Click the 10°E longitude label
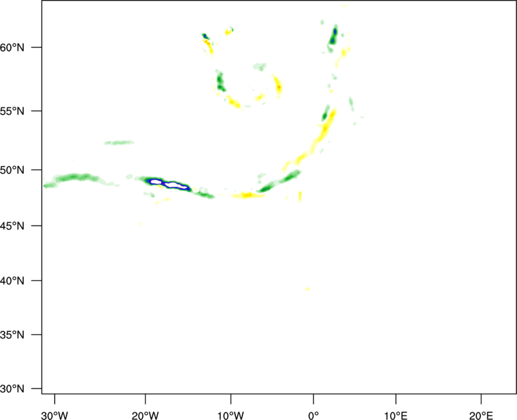Image resolution: width=517 pixels, height=420 pixels. coord(396,415)
